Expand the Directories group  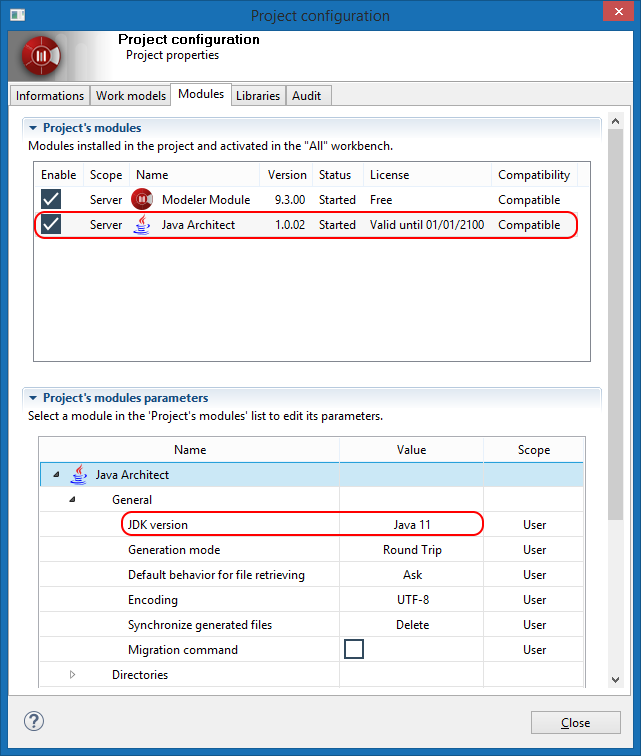coord(72,675)
